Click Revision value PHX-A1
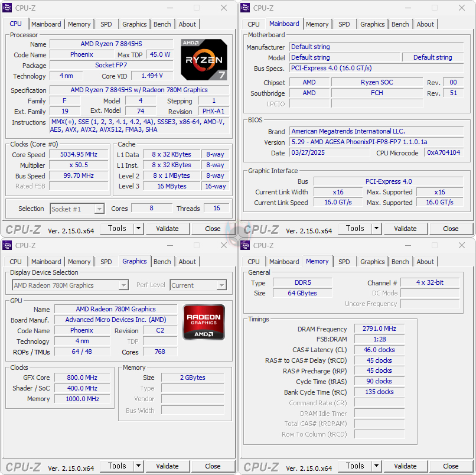476x475 pixels. pos(213,111)
